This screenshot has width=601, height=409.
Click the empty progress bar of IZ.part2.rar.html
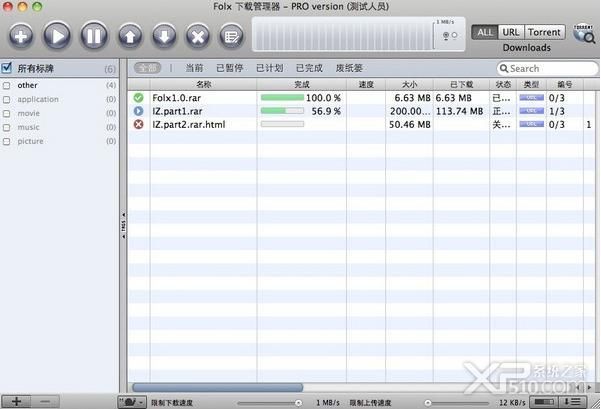click(282, 124)
